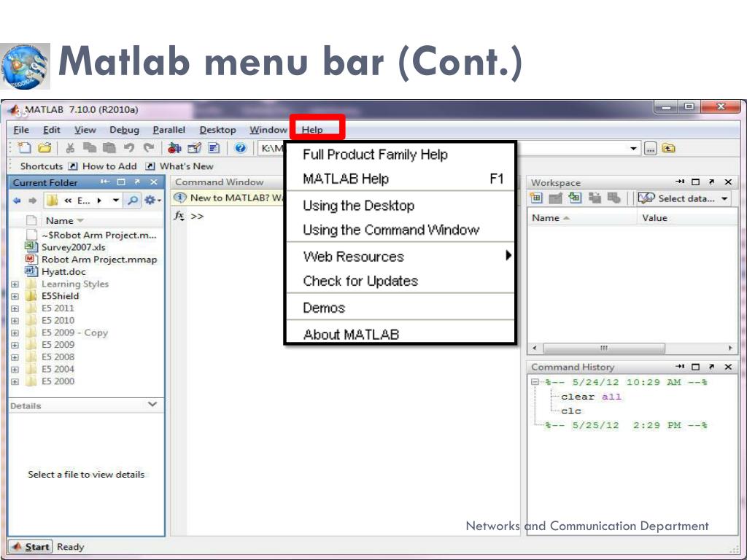This screenshot has width=747, height=560.
Task: Open the Profiler toolbar icon
Action: [x=214, y=148]
